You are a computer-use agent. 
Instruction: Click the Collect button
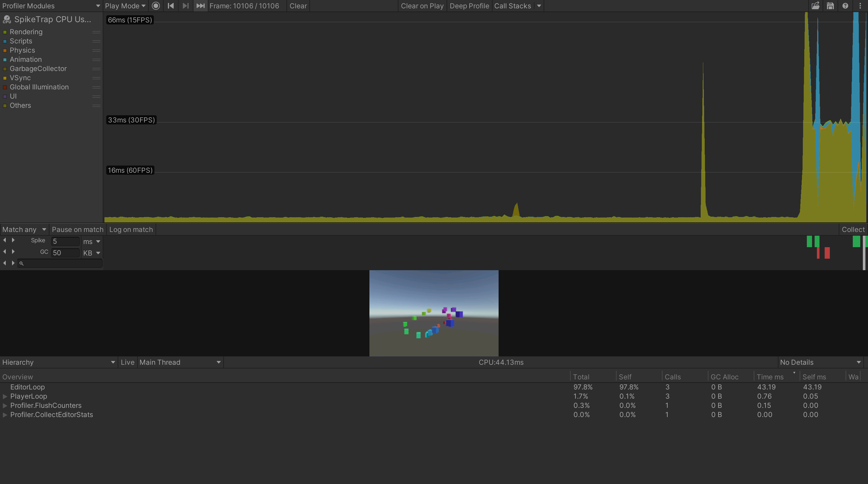(x=853, y=229)
